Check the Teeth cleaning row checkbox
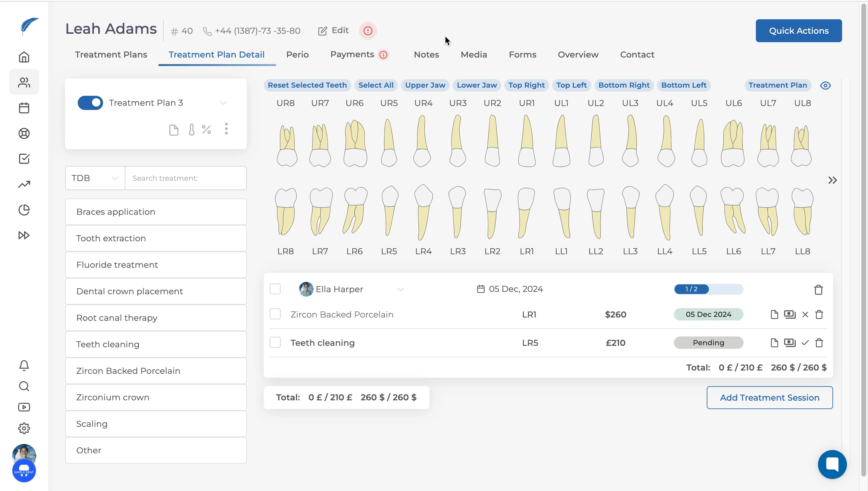 tap(275, 342)
